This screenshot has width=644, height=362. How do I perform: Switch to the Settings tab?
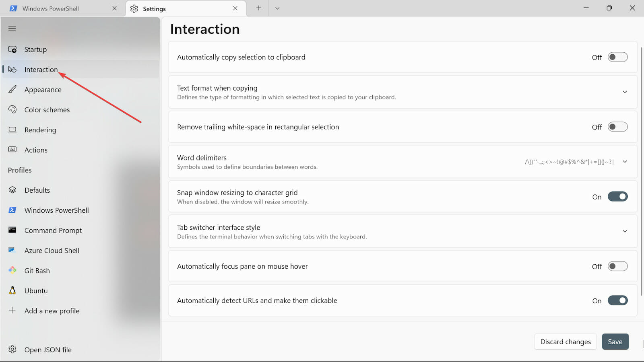186,8
